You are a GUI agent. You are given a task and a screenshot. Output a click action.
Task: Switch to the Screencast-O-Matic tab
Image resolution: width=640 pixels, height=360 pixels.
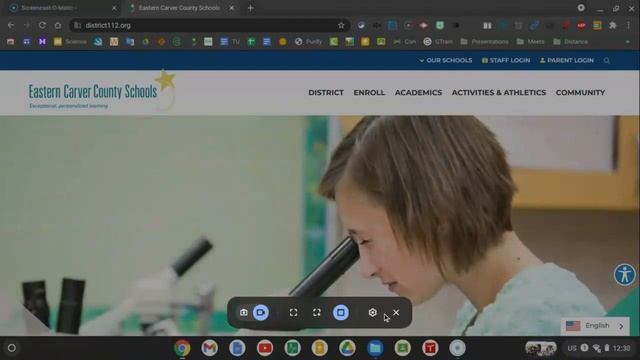click(61, 8)
